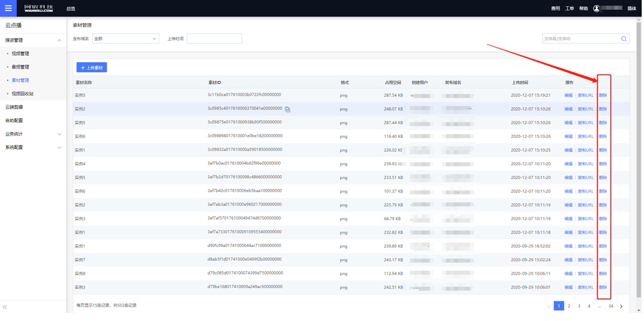Click the 素材名称 column header
This screenshot has height=321, width=644.
coord(83,82)
